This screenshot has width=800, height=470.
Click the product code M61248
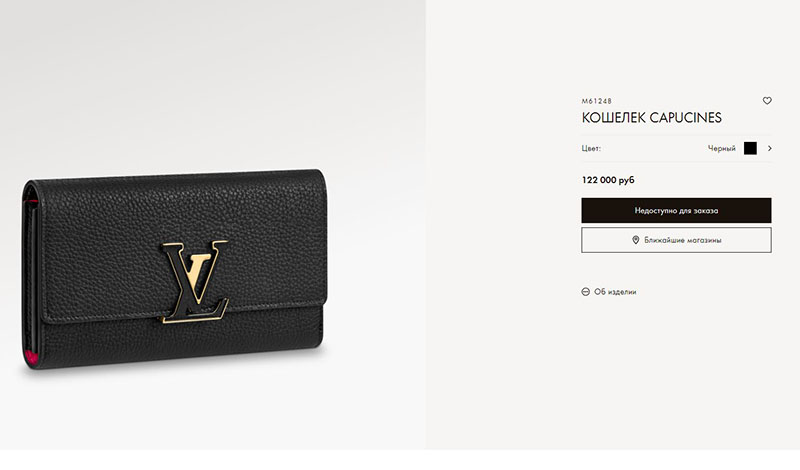[596, 101]
